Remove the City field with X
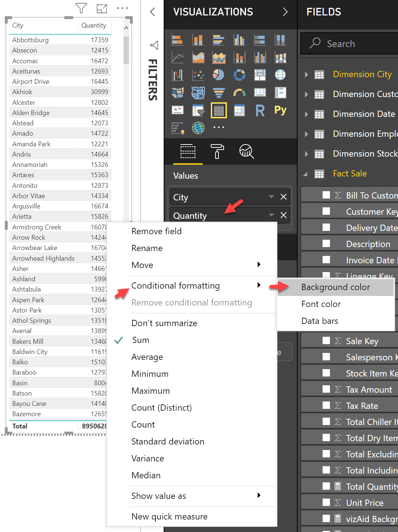The image size is (398, 532). 283,197
